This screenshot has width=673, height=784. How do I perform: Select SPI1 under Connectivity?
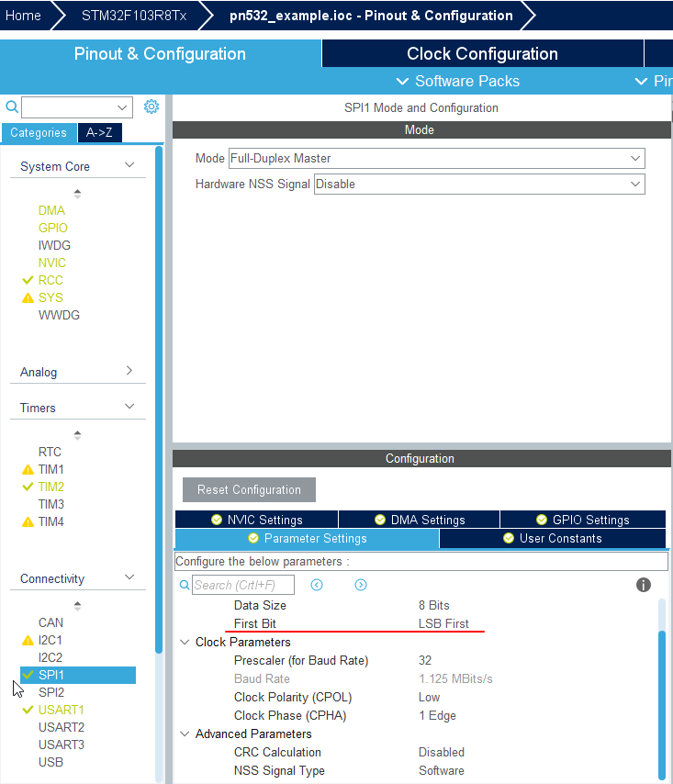tap(78, 675)
